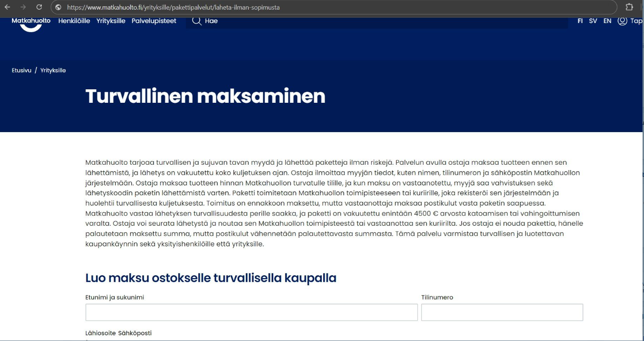Open the browser extensions puzzle icon
Viewport: 644px width, 341px height.
pyautogui.click(x=629, y=7)
